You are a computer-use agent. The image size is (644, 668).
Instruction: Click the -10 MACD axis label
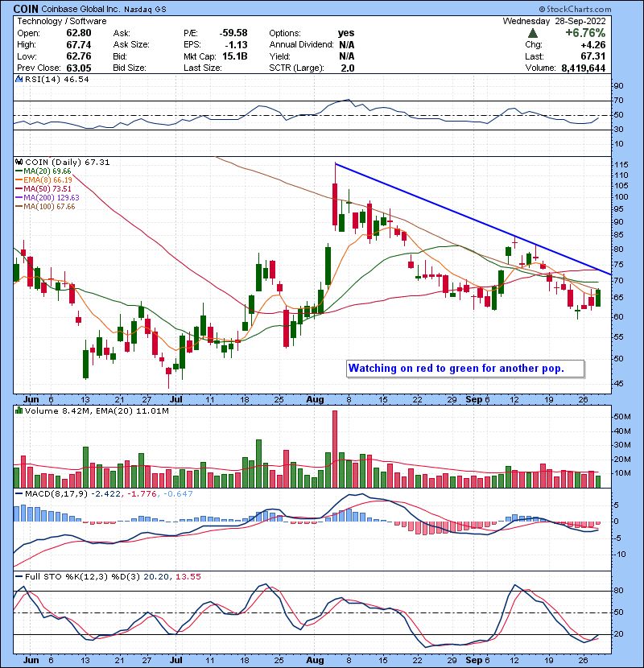pos(619,555)
